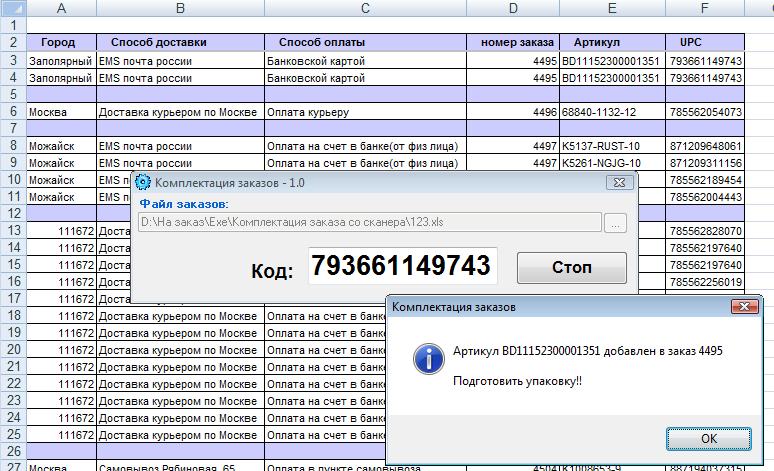
Task: Click the Способ доставки header cell
Action: (x=180, y=42)
